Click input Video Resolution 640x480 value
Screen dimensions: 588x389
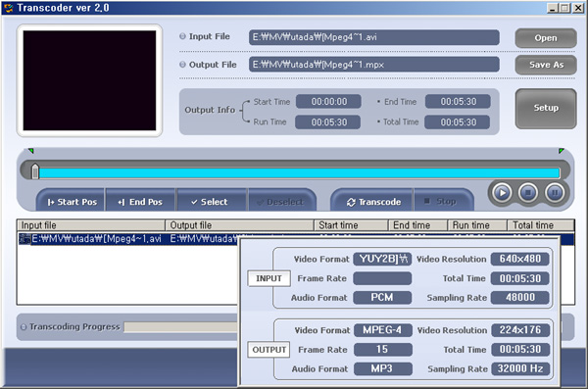519,259
